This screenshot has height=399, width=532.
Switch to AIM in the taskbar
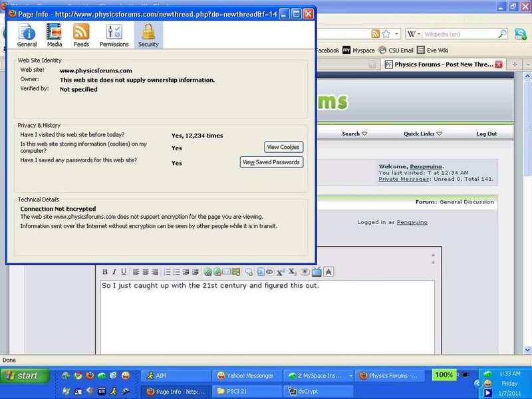point(176,376)
